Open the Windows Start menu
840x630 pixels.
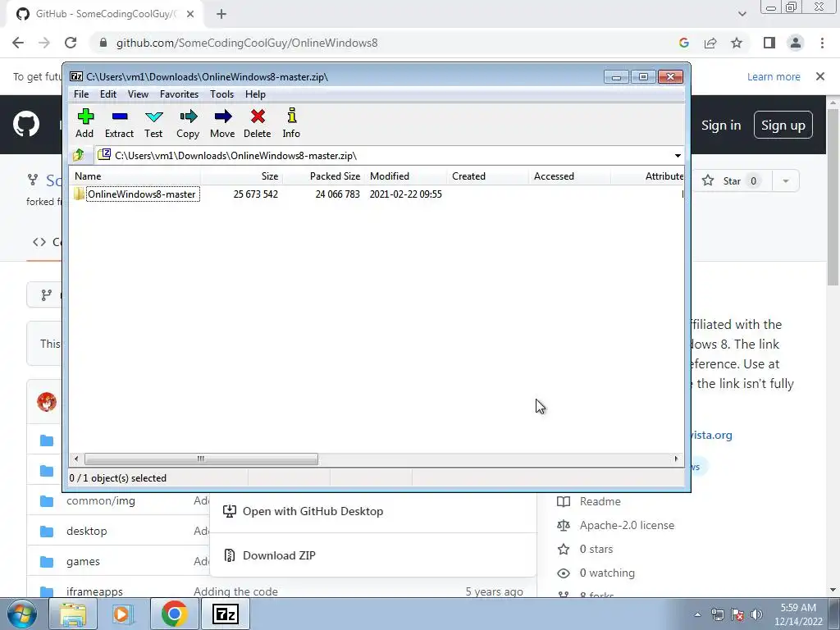pyautogui.click(x=22, y=614)
